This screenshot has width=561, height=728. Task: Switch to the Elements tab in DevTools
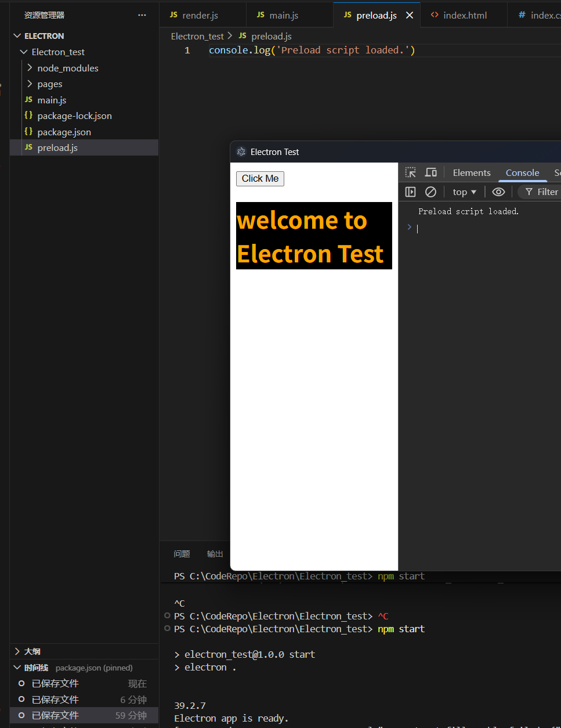471,172
